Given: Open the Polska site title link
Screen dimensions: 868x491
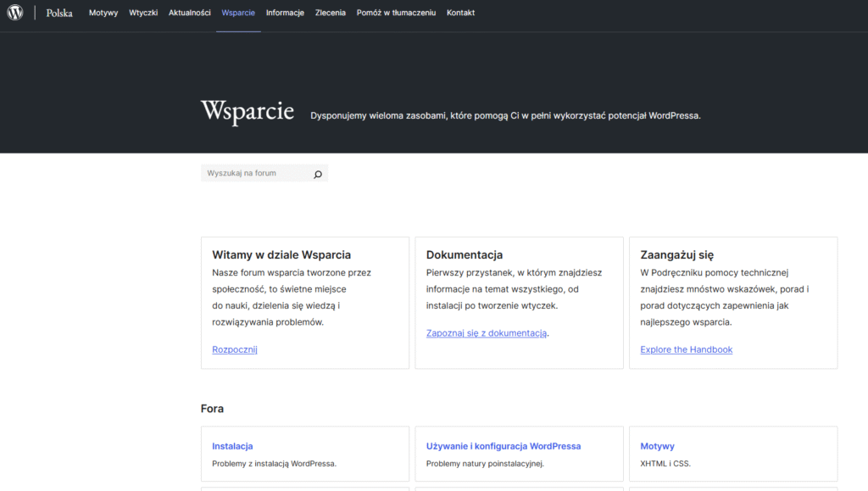Looking at the screenshot, I should click(x=59, y=13).
